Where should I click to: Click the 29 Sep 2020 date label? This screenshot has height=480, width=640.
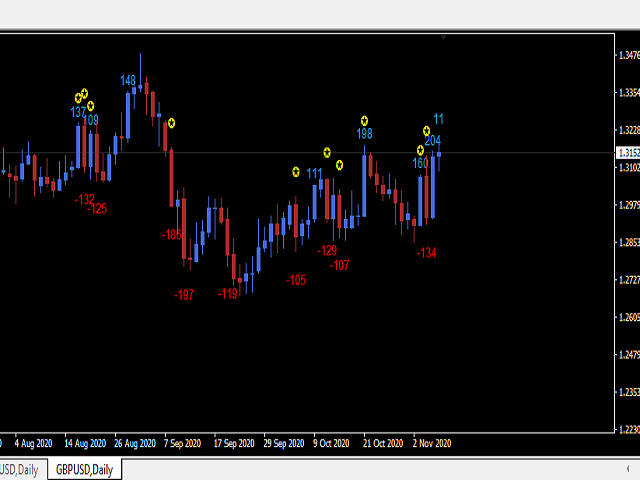click(284, 443)
